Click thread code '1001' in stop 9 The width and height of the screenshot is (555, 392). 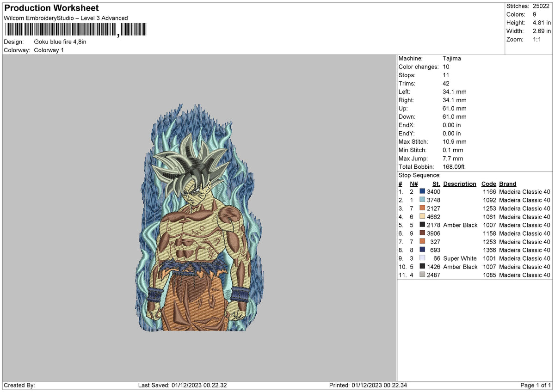point(489,258)
